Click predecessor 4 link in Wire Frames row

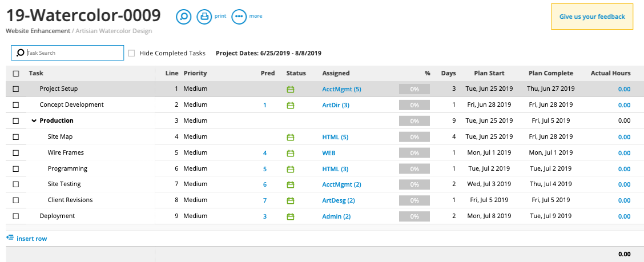point(265,153)
